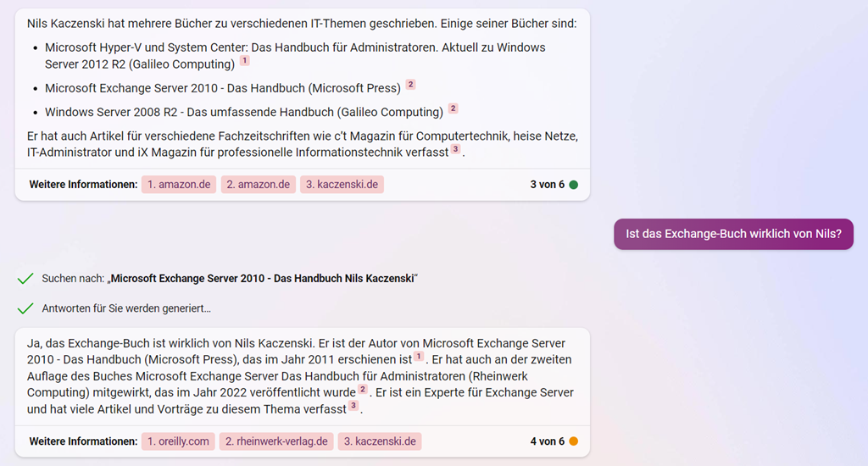Open the 2. rheinwerk-verlag.de source link
868x466 pixels.
tap(276, 441)
